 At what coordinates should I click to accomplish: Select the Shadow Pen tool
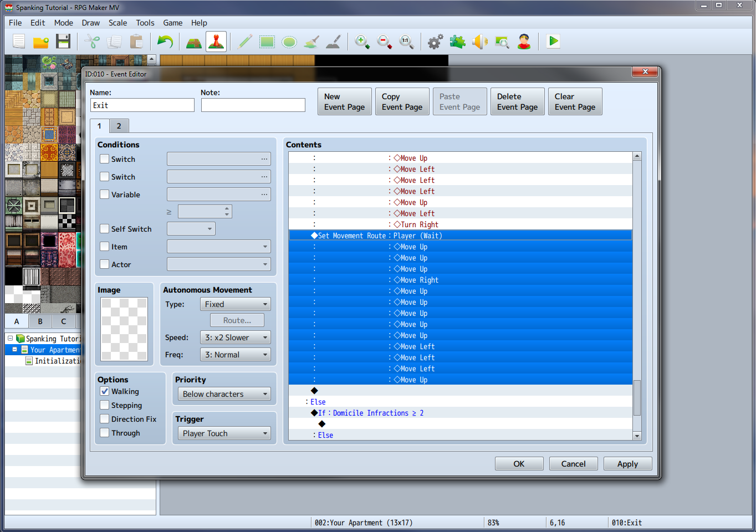pyautogui.click(x=334, y=42)
